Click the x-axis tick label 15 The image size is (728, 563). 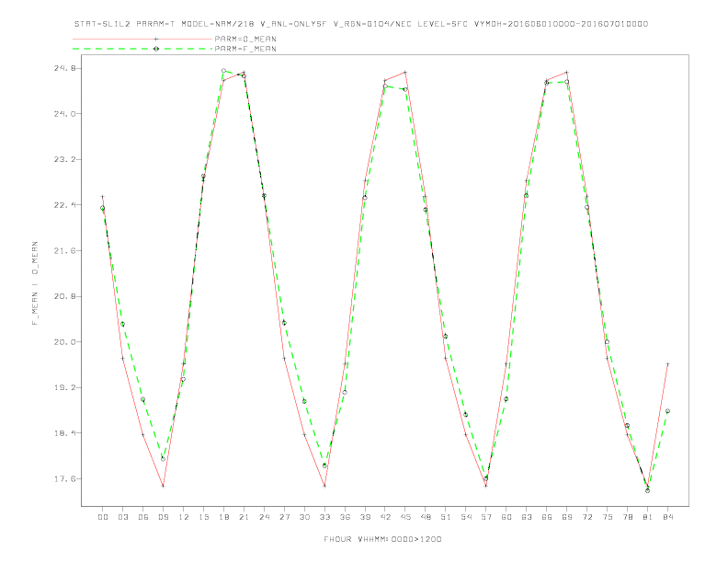point(203,517)
